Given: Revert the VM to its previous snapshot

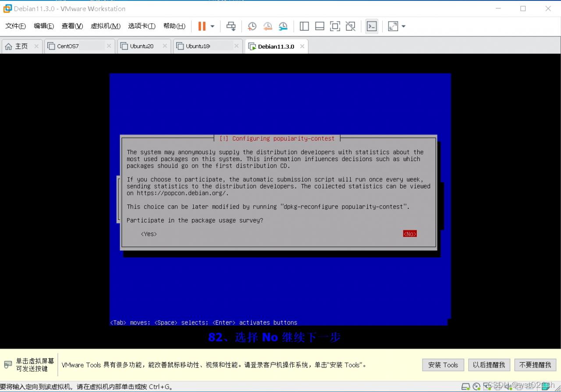Looking at the screenshot, I should click(x=267, y=26).
